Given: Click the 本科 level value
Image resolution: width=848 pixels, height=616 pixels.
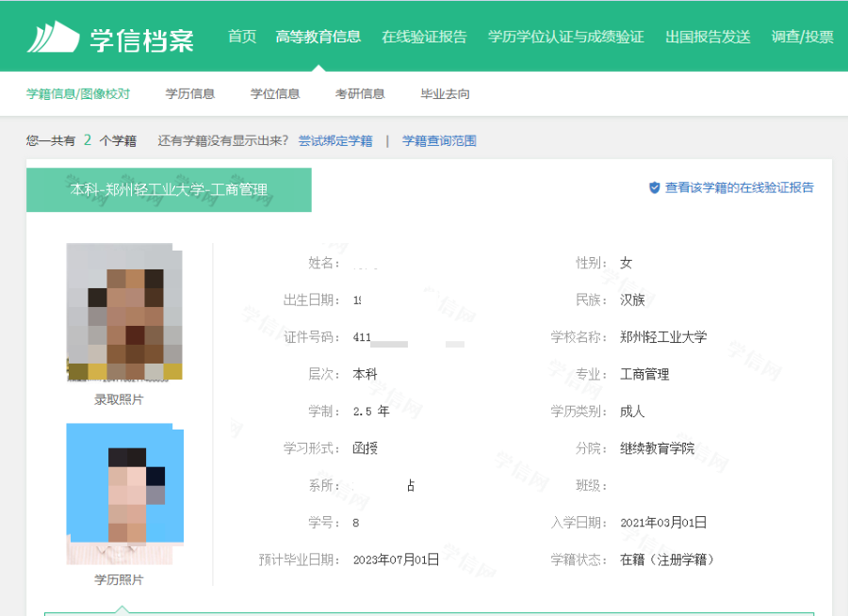Looking at the screenshot, I should pyautogui.click(x=365, y=374).
